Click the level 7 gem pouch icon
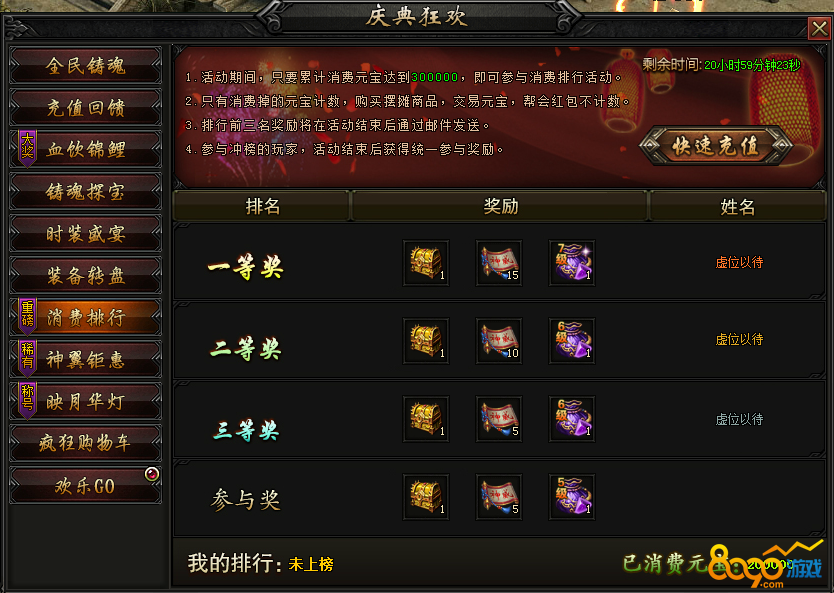This screenshot has height=593, width=834. [x=572, y=263]
